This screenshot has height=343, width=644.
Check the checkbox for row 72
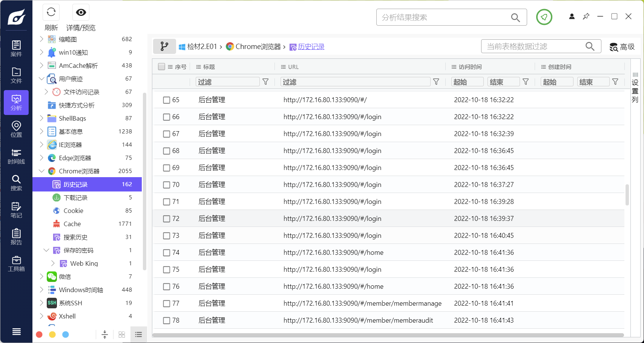(167, 219)
